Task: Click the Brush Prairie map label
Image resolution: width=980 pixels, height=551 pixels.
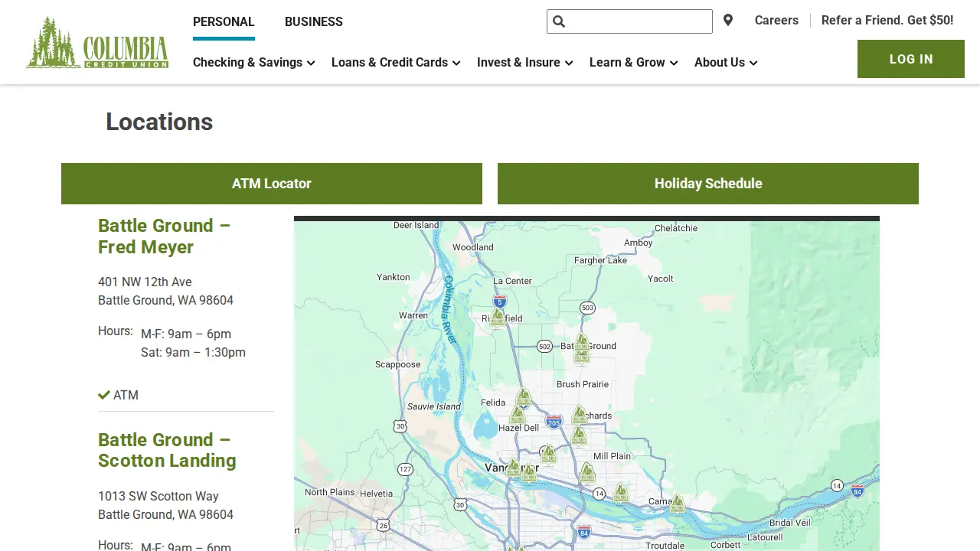Action: (x=583, y=384)
